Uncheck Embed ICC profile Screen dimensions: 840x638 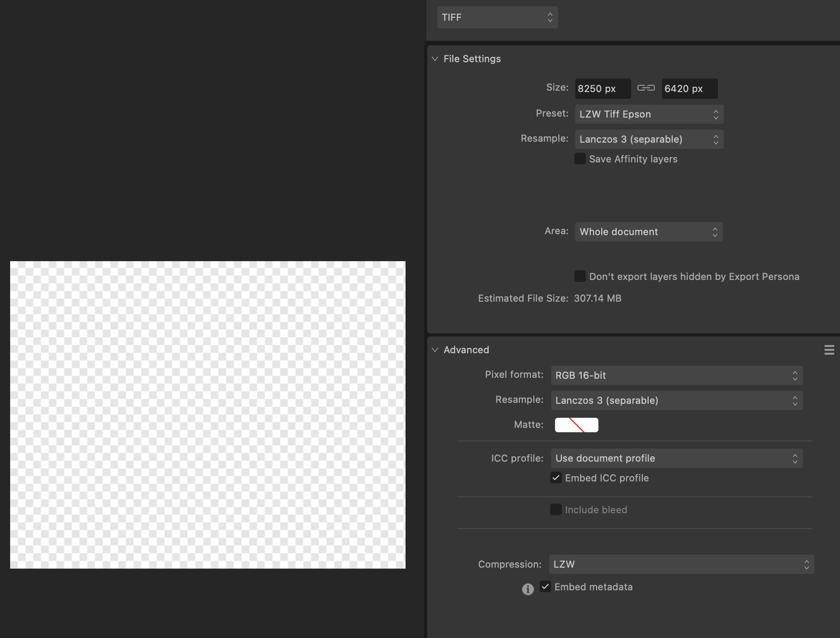[556, 478]
